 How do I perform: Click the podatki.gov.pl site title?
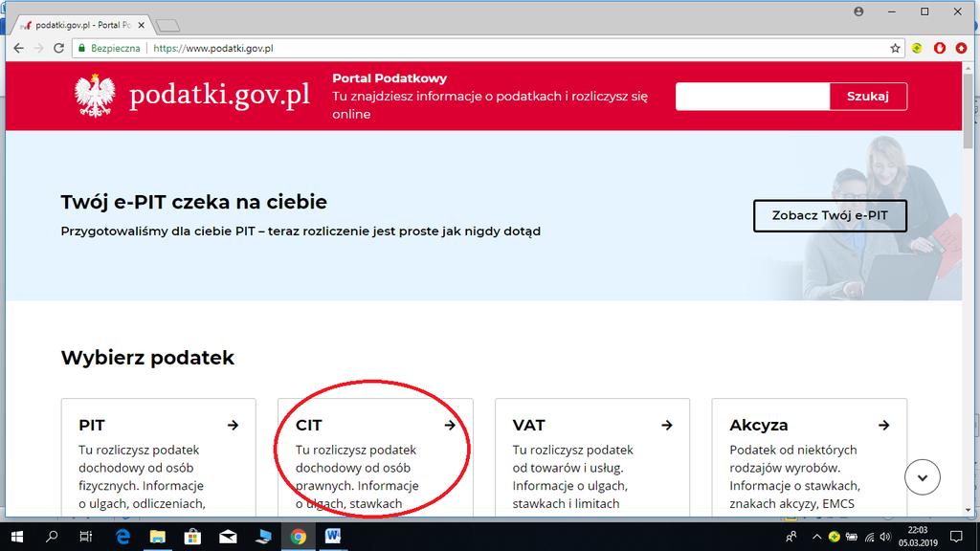(x=219, y=95)
